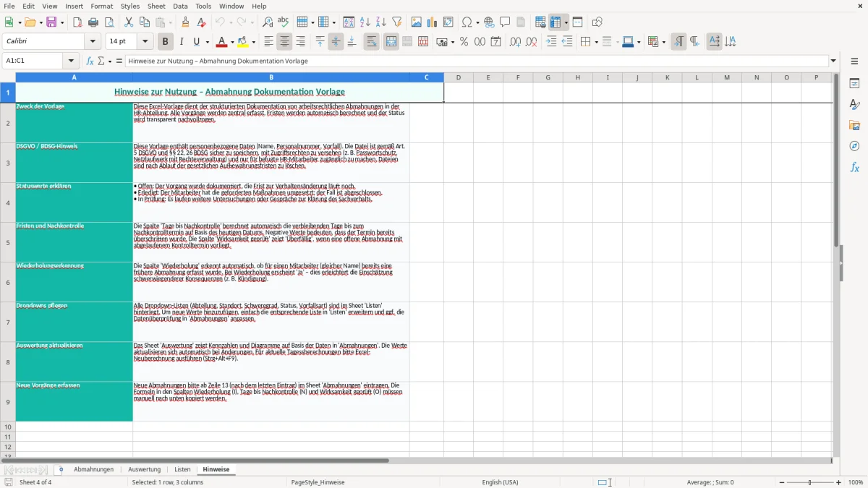Viewport: 868px width, 488px height.
Task: Open the Data menu
Action: click(180, 6)
